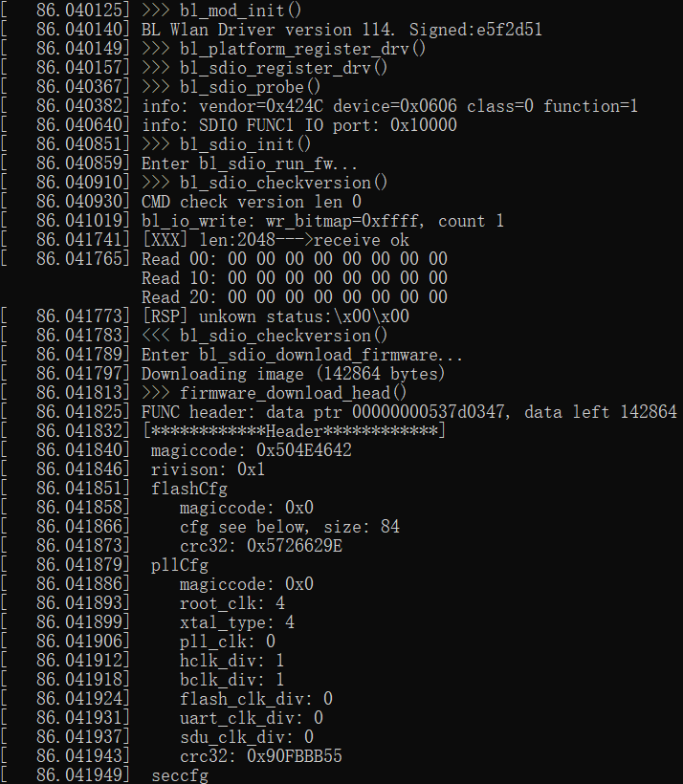
Task: Click the uart_clk_div: 0 line
Action: coord(251,718)
